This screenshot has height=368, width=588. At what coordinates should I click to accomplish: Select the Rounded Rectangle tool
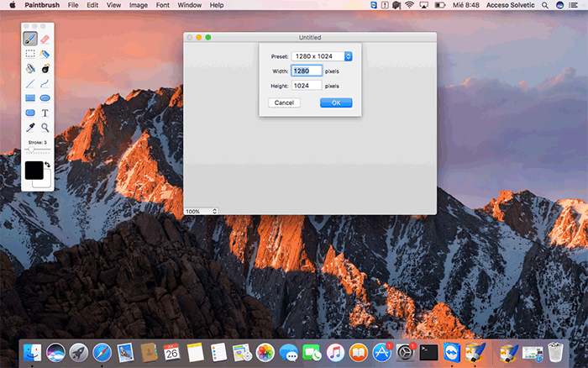[30, 113]
